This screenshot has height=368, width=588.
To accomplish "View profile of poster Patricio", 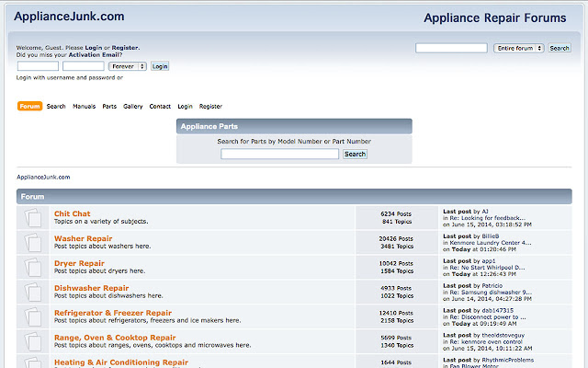I will pos(492,286).
